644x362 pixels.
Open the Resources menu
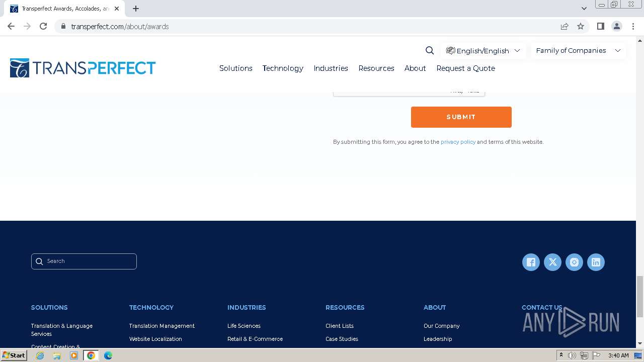click(376, 68)
